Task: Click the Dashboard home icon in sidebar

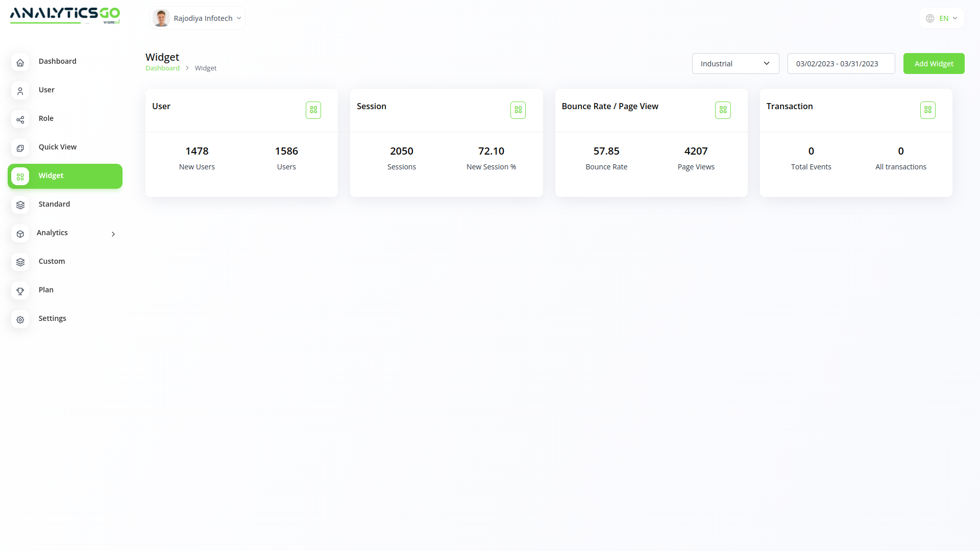Action: 20,62
